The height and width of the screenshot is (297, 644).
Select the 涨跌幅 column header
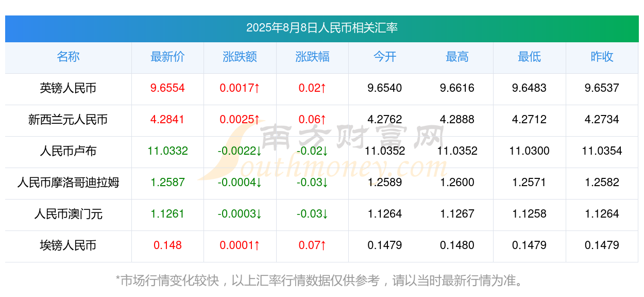tap(312, 57)
